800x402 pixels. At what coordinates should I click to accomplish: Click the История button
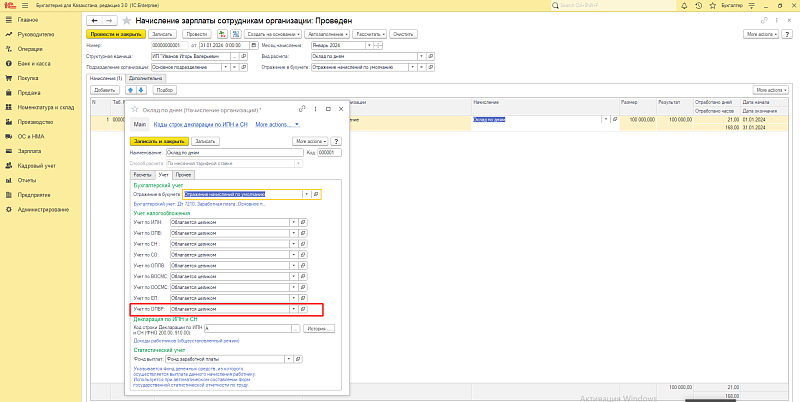tap(320, 328)
